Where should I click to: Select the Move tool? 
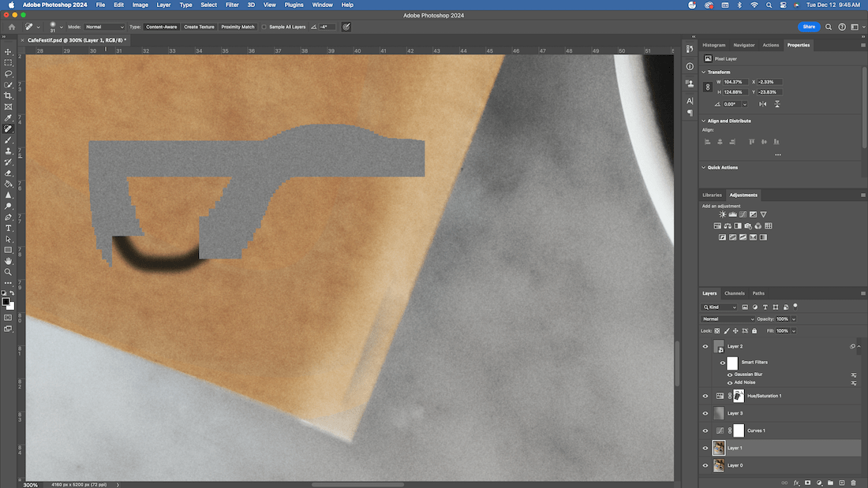click(x=8, y=51)
